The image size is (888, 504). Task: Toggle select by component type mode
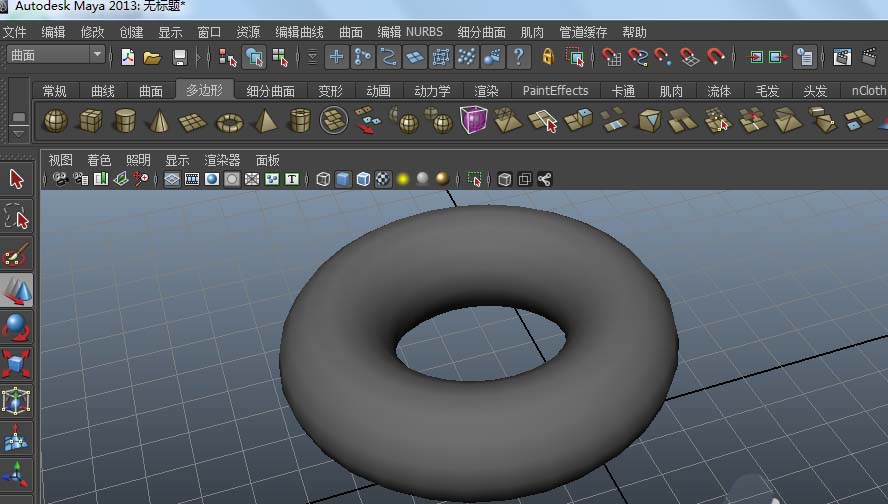280,57
